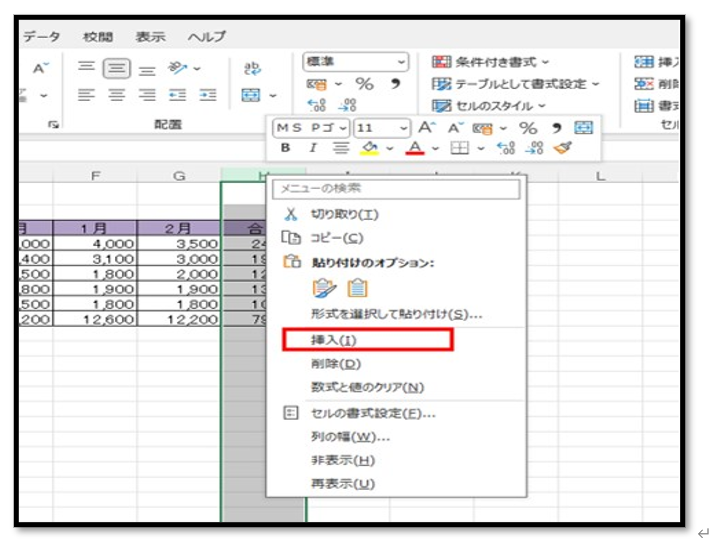Open the ヘルプ ribbon tab
Image resolution: width=714 pixels, height=541 pixels.
point(207,36)
